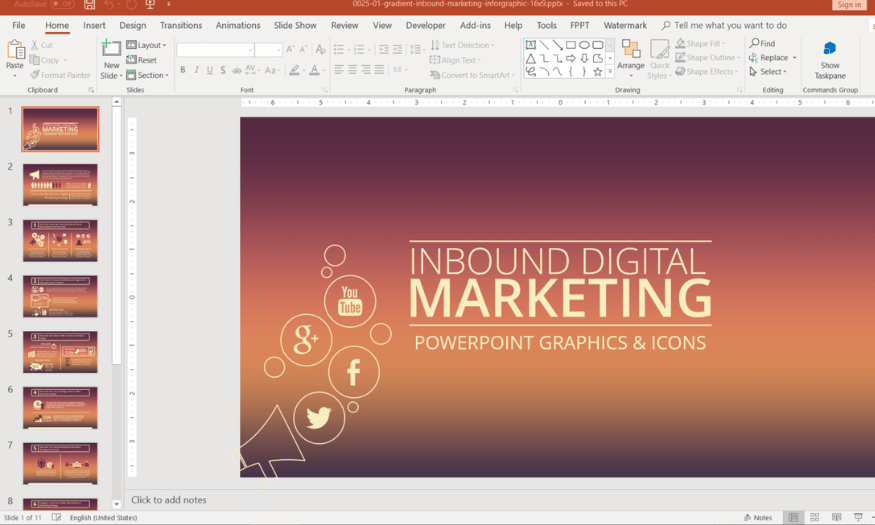Open the Font dialog launcher
The width and height of the screenshot is (875, 525).
(325, 90)
